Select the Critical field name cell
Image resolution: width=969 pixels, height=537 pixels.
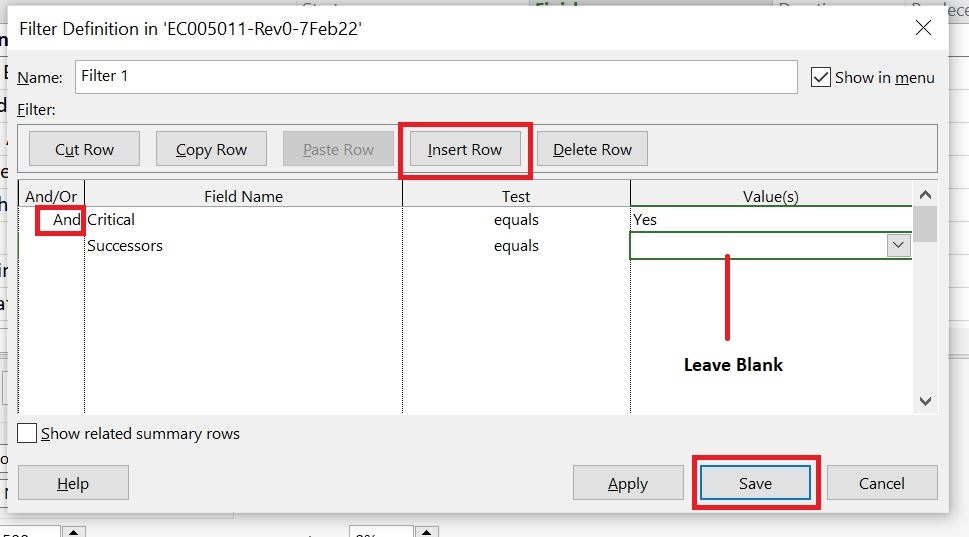point(243,220)
